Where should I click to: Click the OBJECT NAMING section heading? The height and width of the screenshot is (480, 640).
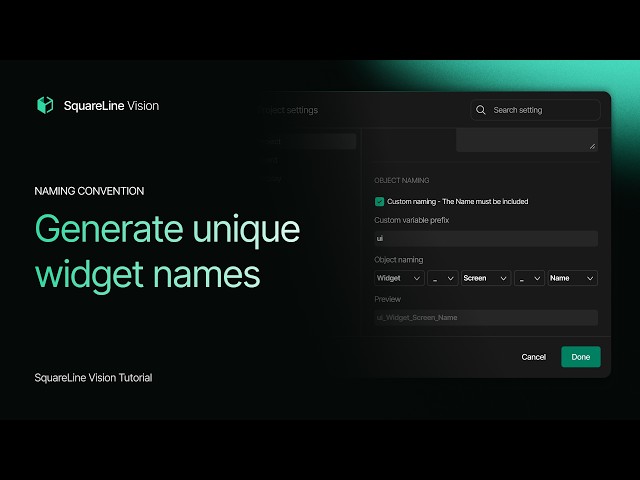click(x=402, y=180)
